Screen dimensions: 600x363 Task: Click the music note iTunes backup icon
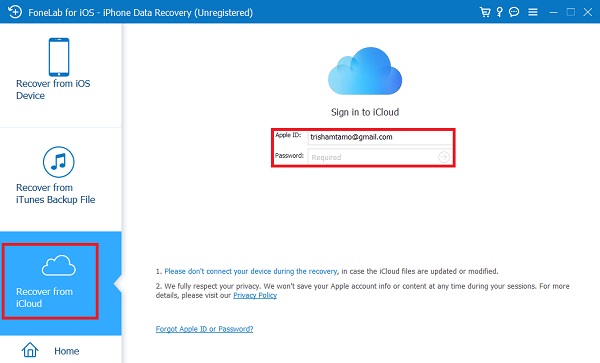[59, 162]
